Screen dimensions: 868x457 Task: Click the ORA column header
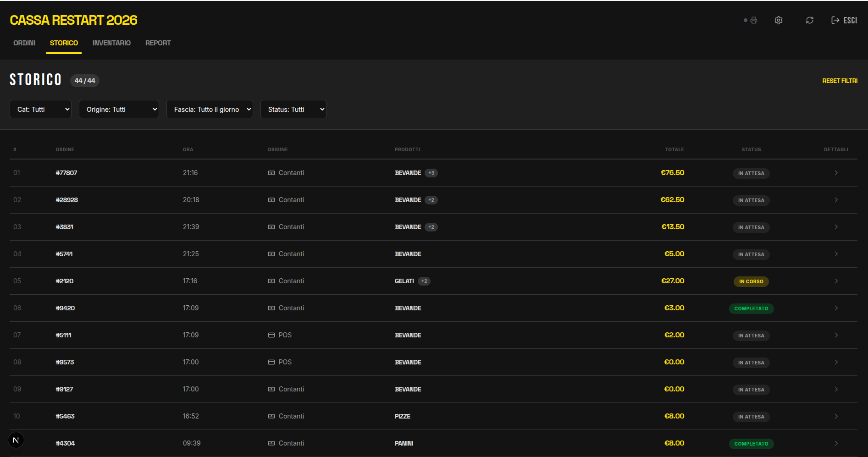pos(188,149)
